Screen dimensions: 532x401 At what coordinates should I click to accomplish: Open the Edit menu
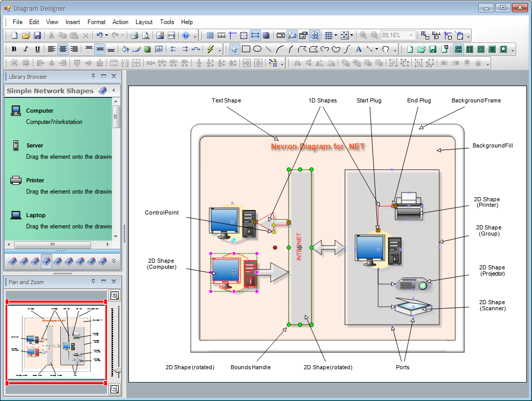click(x=34, y=22)
